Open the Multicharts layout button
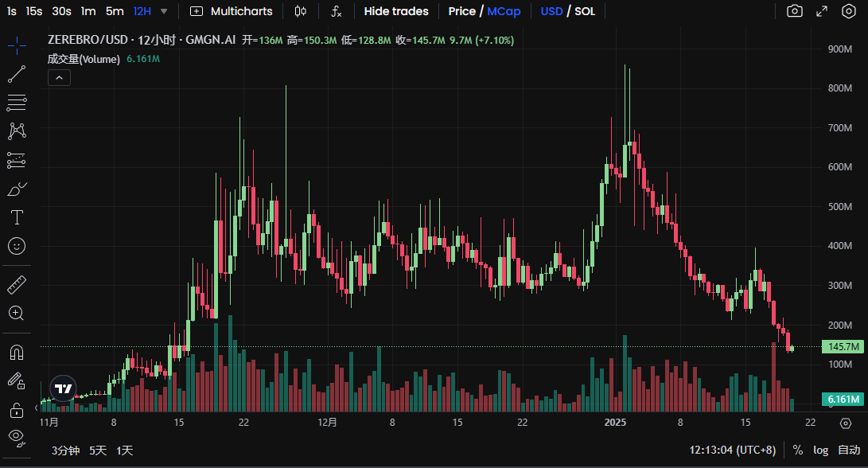 point(232,11)
